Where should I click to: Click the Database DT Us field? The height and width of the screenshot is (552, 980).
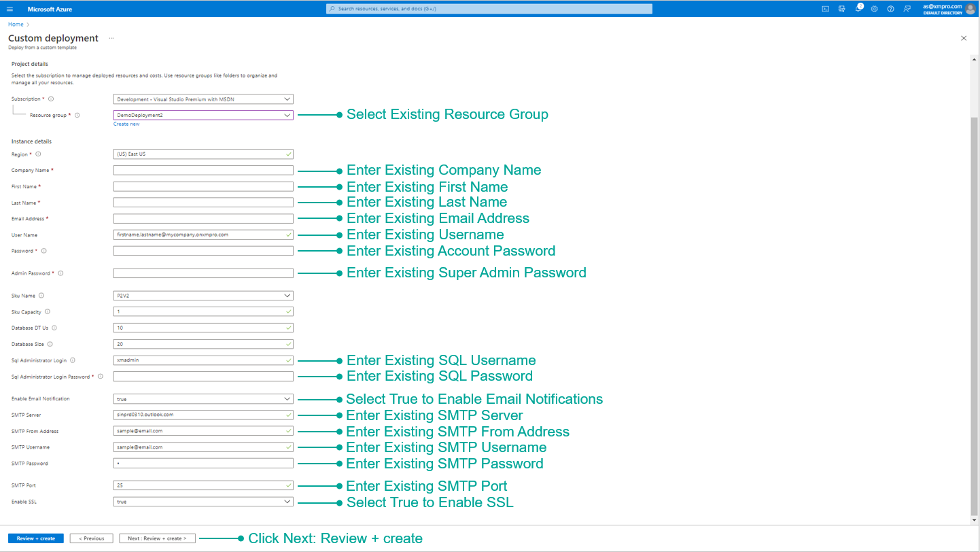(203, 328)
